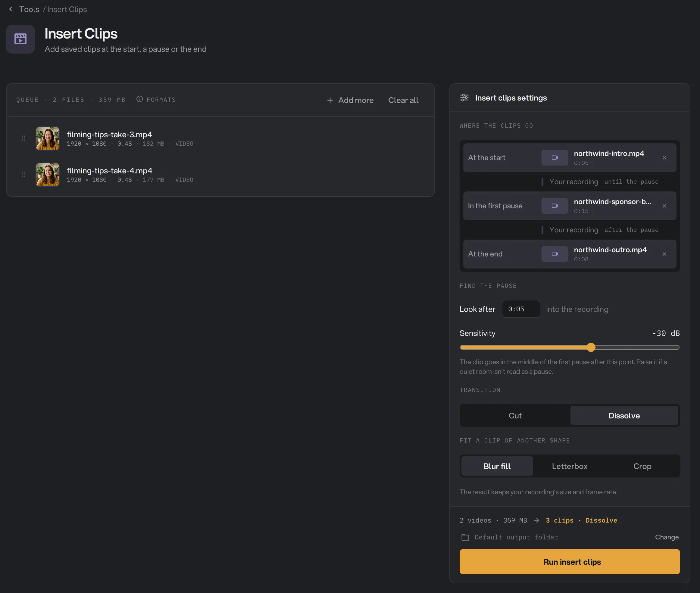Click Add more files button

click(350, 100)
